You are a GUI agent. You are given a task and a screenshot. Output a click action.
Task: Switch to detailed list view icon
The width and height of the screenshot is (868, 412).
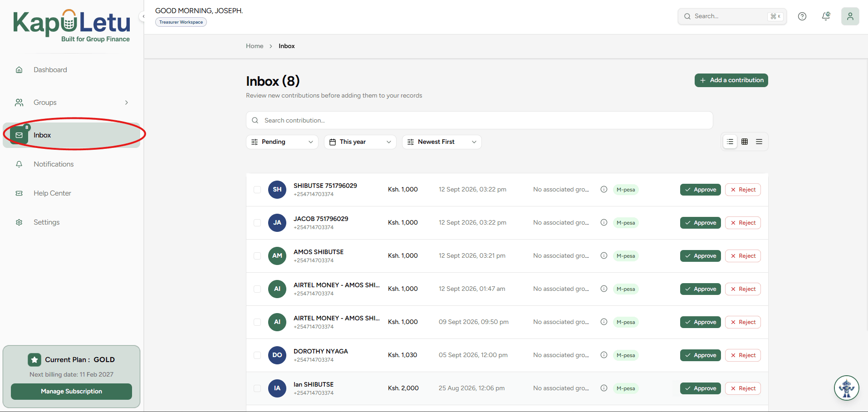pyautogui.click(x=730, y=142)
